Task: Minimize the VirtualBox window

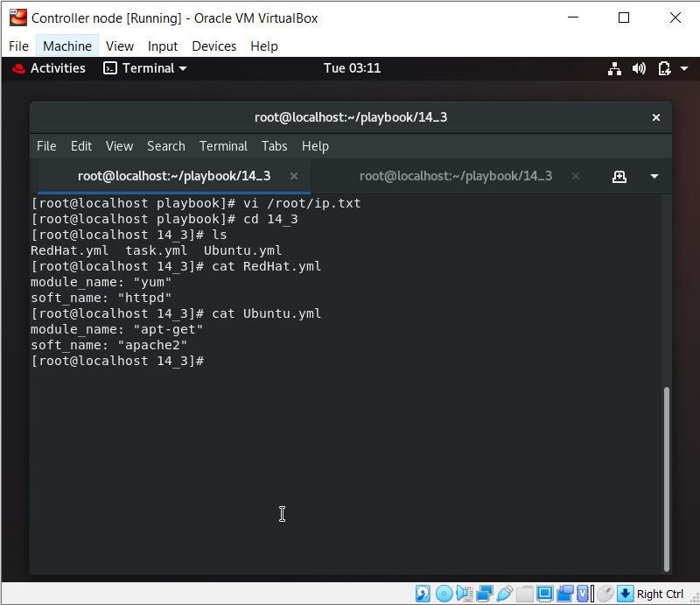Action: [x=573, y=18]
